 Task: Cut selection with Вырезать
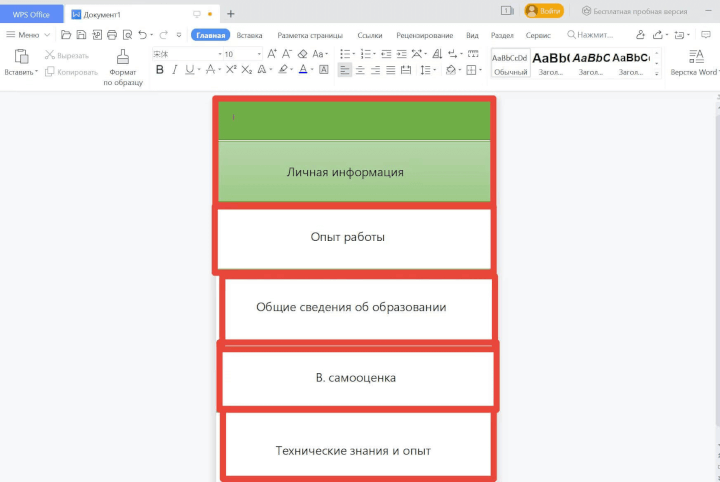(67, 56)
